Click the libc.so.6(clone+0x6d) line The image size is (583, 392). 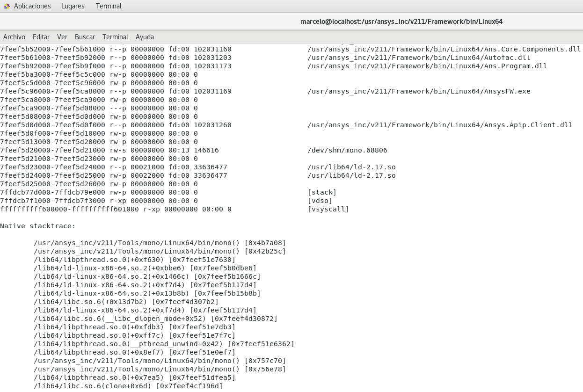128,386
